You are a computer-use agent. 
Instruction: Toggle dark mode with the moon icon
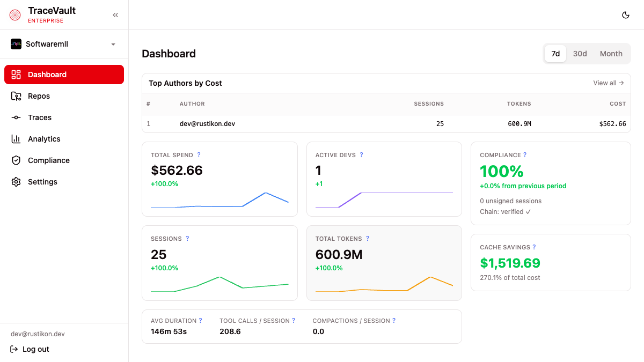pos(626,15)
